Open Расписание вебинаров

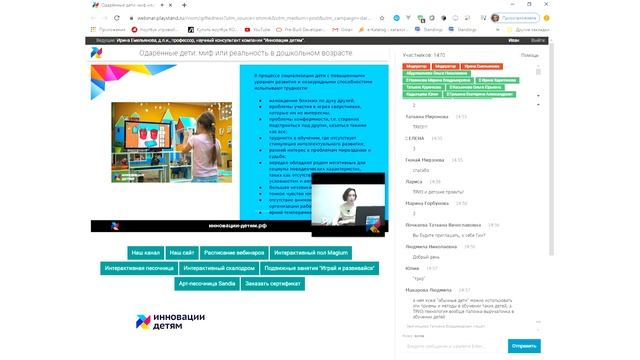[234, 253]
